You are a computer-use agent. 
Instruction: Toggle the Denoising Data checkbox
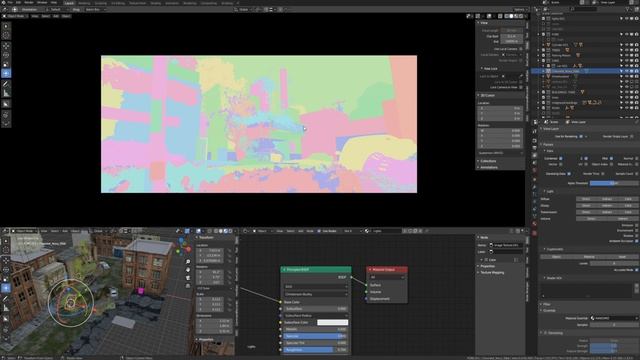tap(569, 174)
